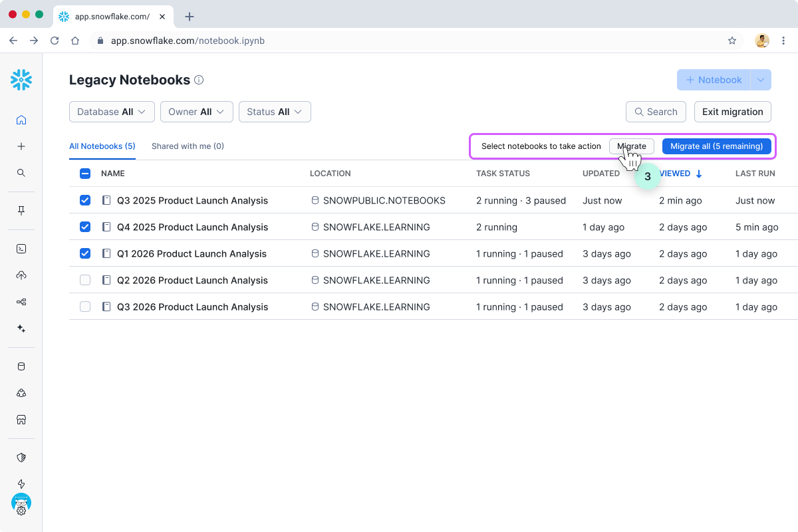798x532 pixels.
Task: Click the cloud upload ingestion icon
Action: coord(21,275)
